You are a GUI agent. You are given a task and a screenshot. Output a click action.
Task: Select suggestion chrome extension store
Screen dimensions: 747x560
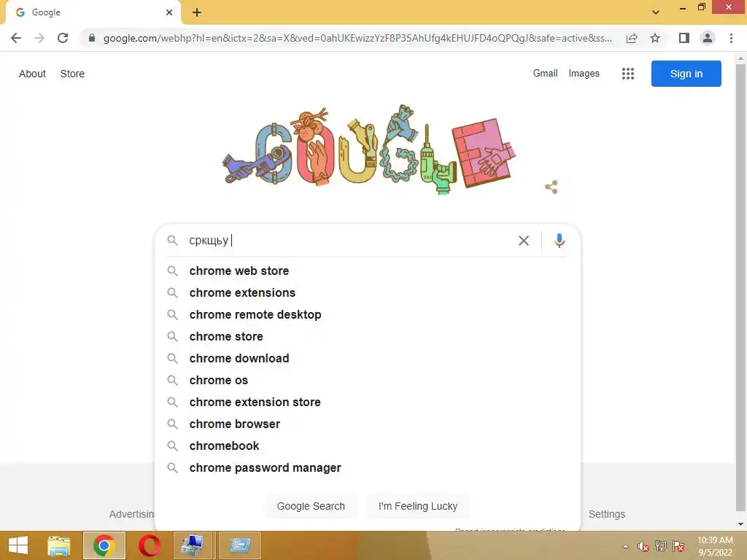(368, 402)
